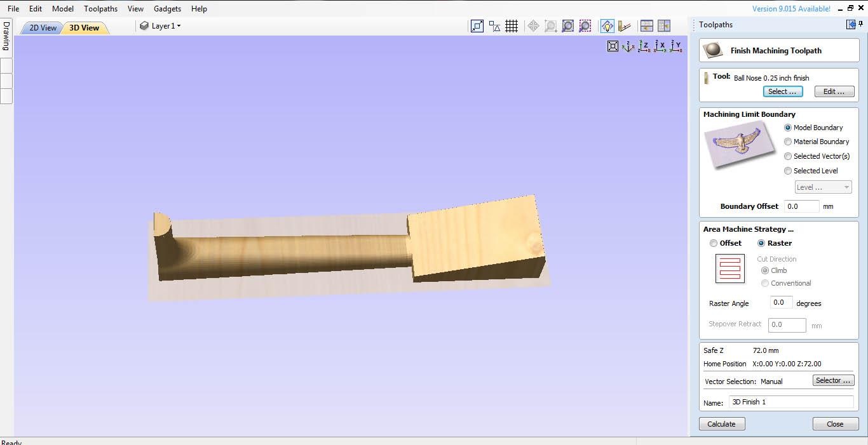868x445 pixels.
Task: Select Selected Vector(s) boundary option
Action: [x=817, y=156]
